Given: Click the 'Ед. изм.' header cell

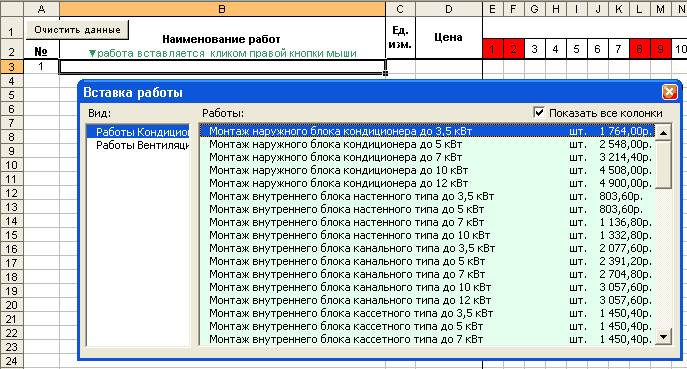Looking at the screenshot, I should [400, 38].
